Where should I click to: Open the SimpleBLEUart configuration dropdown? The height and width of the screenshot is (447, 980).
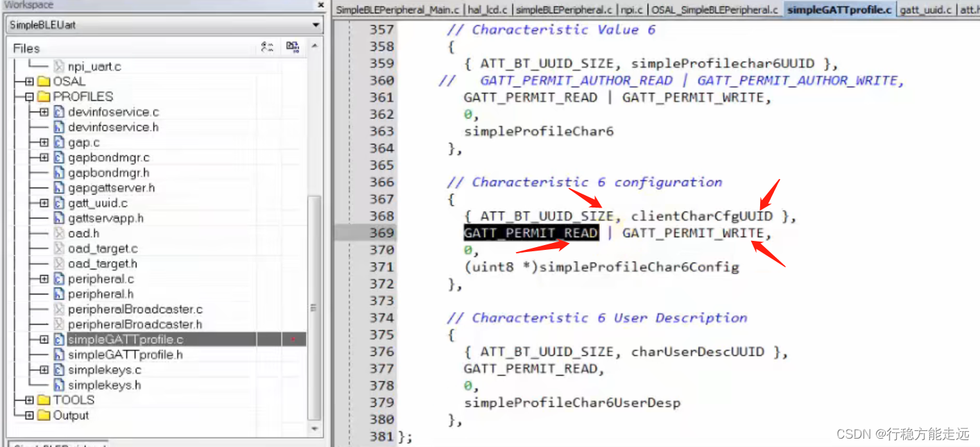tap(316, 25)
